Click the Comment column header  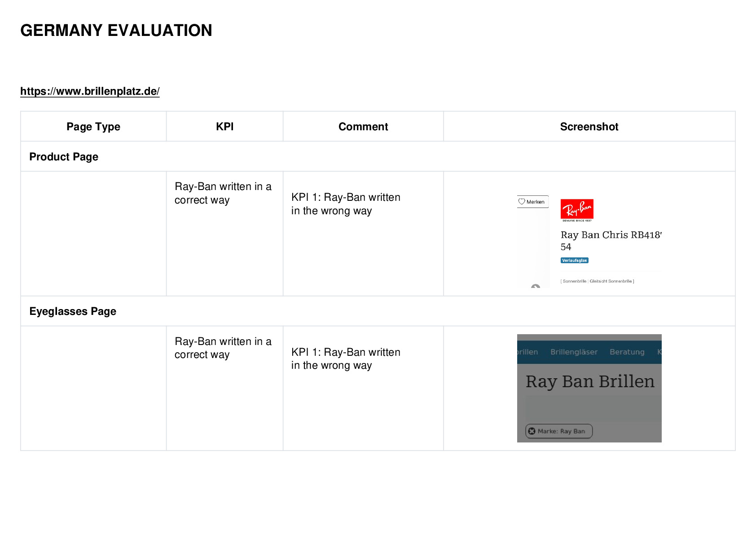363,127
